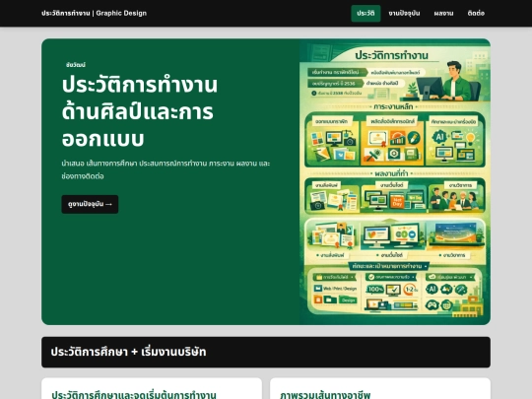Click the ภาพรวมเส้นทางอาชีพ card title
The image size is (532, 399).
pyautogui.click(x=325, y=395)
